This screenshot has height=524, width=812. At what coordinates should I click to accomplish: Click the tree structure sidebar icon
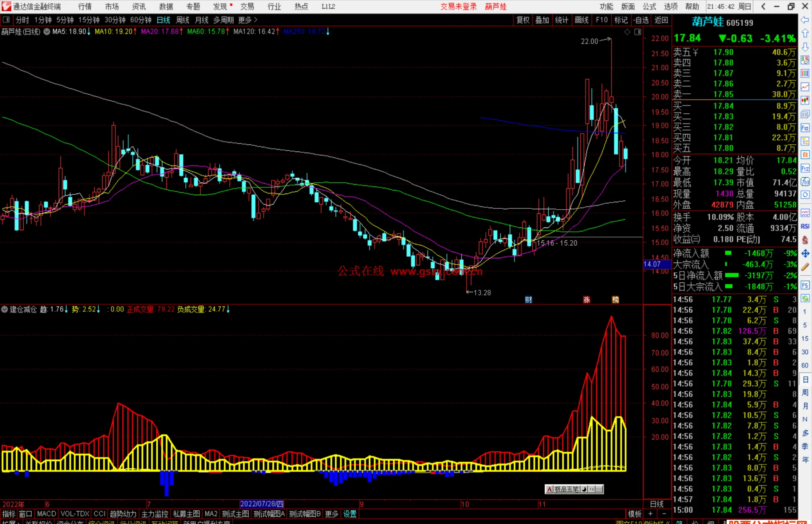click(x=805, y=141)
